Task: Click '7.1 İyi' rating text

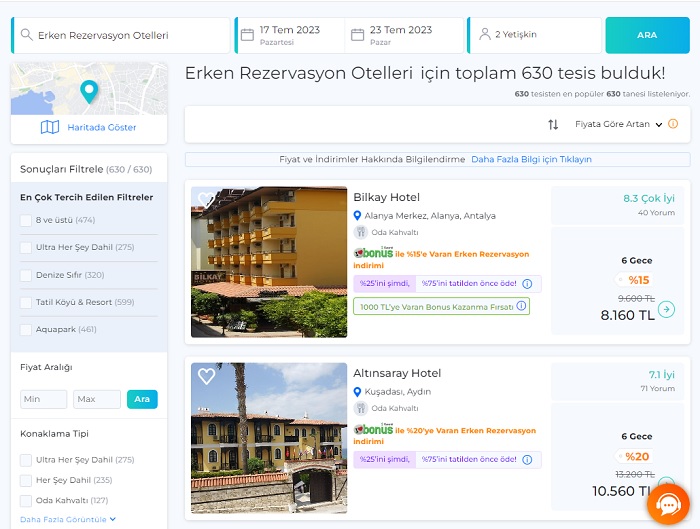Action: pos(662,375)
